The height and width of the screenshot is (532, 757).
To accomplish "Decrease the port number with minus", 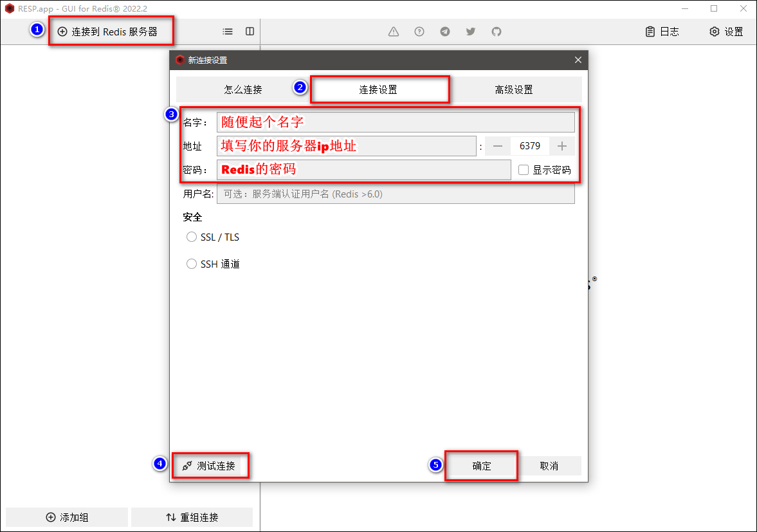I will click(498, 146).
